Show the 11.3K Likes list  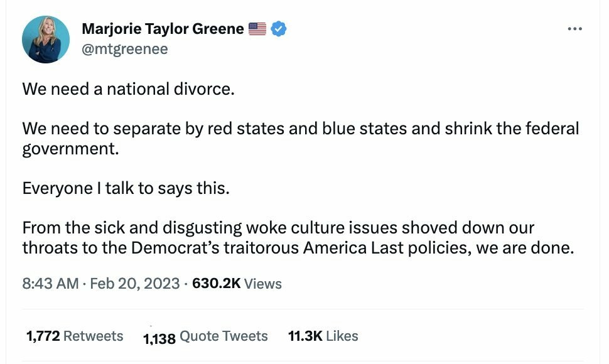click(x=323, y=336)
